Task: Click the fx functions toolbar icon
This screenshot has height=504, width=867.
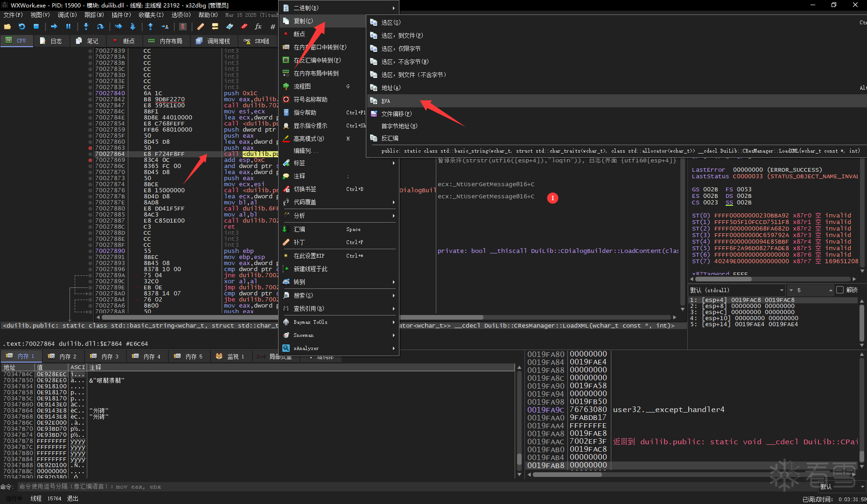Action: click(258, 27)
